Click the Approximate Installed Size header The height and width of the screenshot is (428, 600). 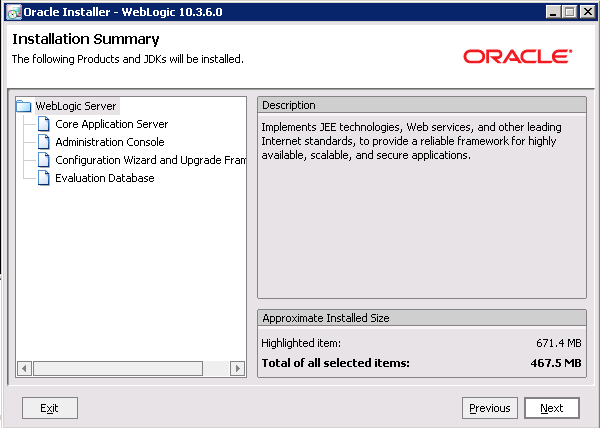(422, 318)
